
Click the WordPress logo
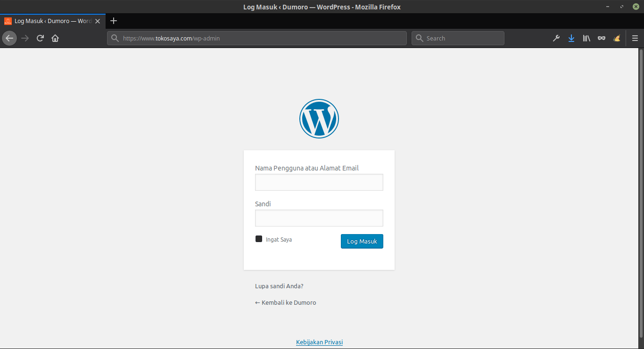click(319, 119)
